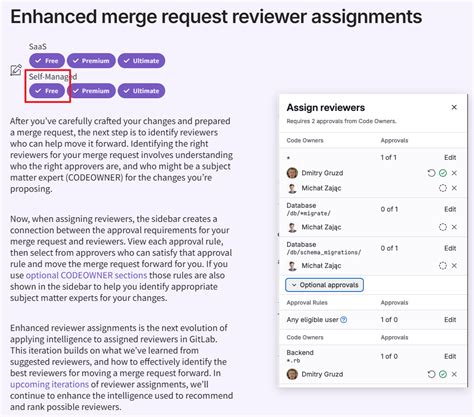The image size is (474, 417).
Task: Click the green approved check icon beside first Dmitry Gruzd
Action: [443, 173]
